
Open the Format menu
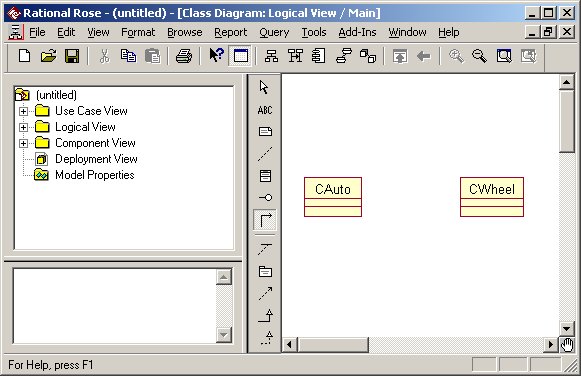138,32
